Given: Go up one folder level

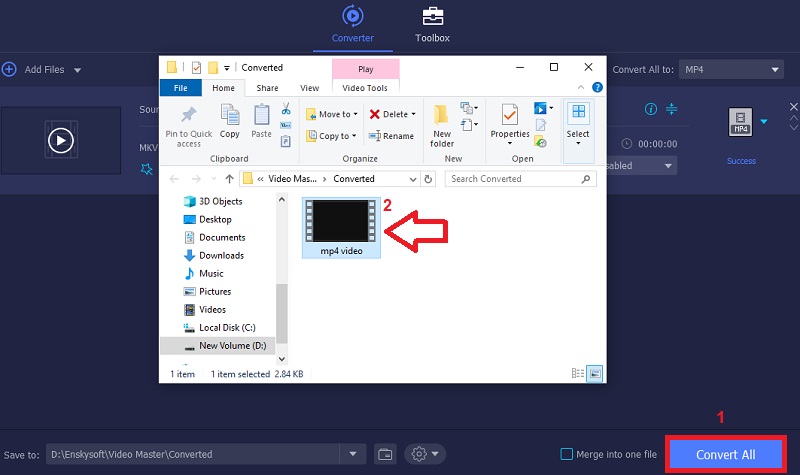Looking at the screenshot, I should click(230, 179).
